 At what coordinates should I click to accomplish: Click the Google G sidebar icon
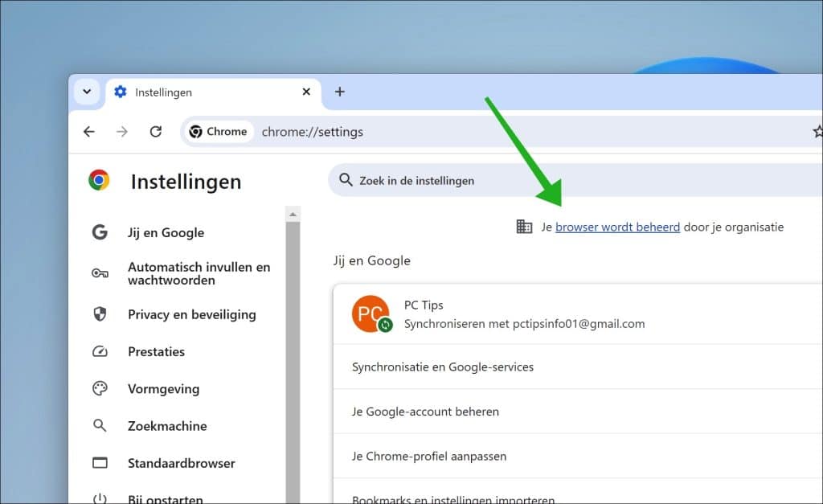(100, 232)
